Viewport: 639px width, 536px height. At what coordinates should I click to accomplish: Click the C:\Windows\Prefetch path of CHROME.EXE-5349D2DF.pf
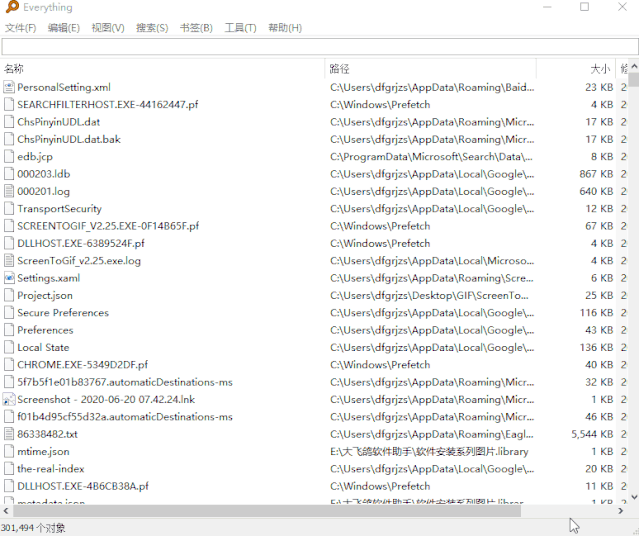click(x=380, y=364)
